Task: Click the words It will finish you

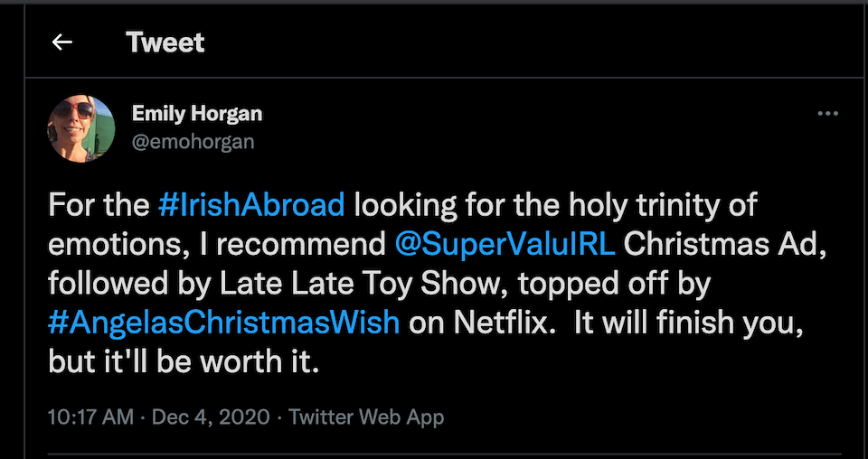Action: click(x=689, y=323)
